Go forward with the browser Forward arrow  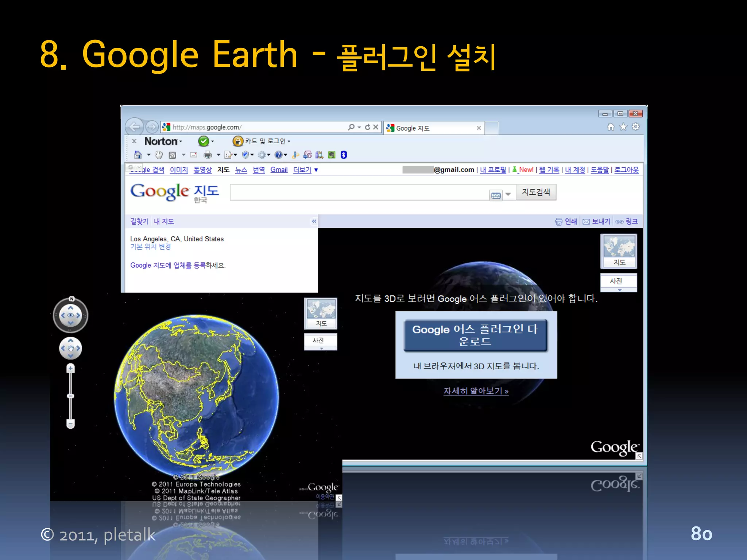(x=152, y=127)
